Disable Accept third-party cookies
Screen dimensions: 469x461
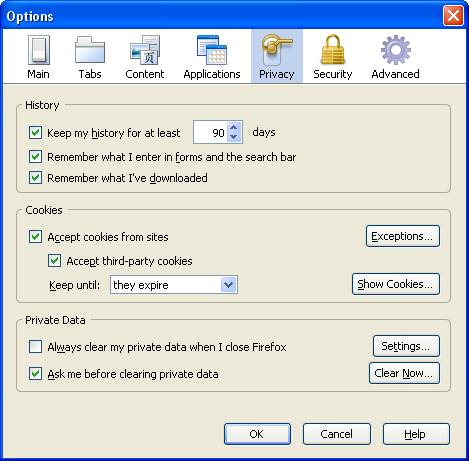54,261
